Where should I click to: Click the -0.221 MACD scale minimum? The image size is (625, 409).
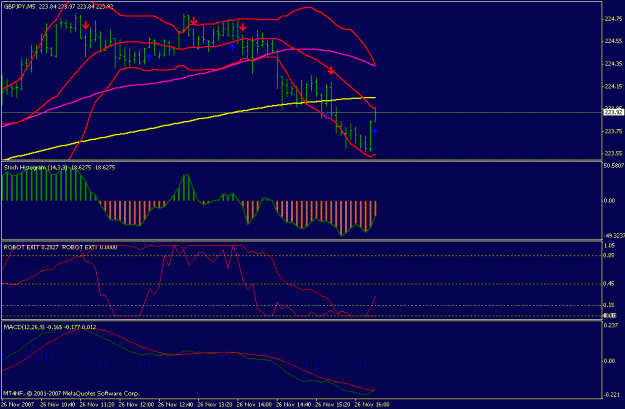611,395
